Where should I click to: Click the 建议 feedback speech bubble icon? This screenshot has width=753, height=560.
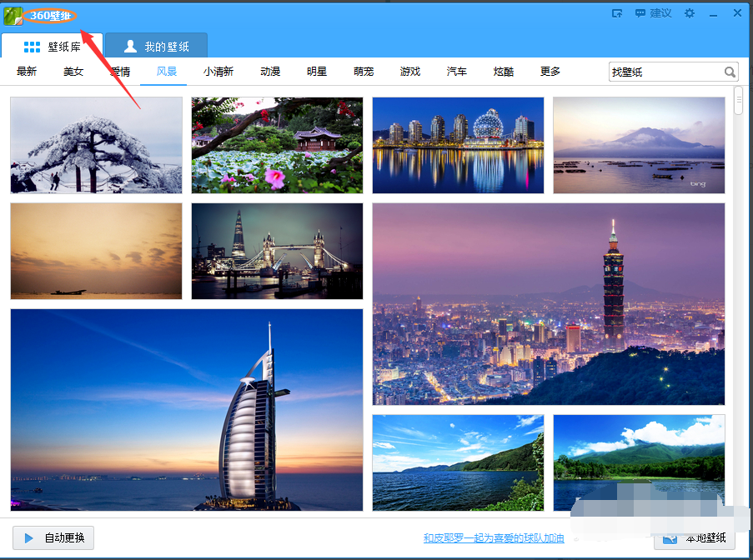click(x=640, y=13)
